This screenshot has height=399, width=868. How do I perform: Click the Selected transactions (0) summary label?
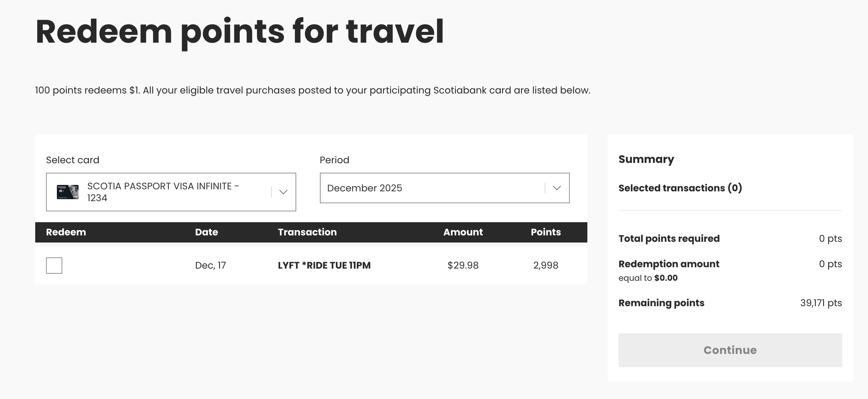[x=680, y=188]
